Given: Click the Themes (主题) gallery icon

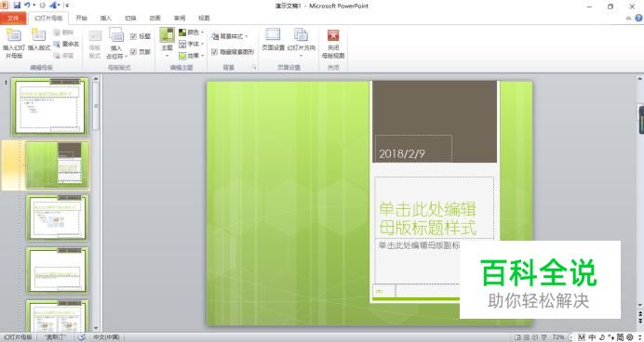Looking at the screenshot, I should [x=167, y=35].
